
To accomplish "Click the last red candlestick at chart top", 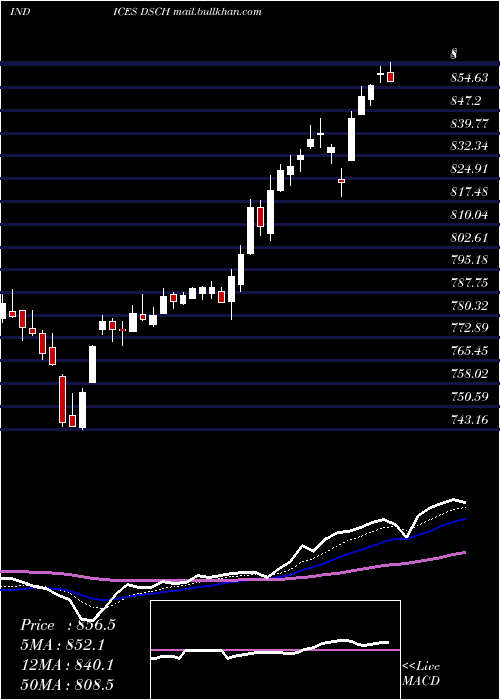I will coord(390,77).
